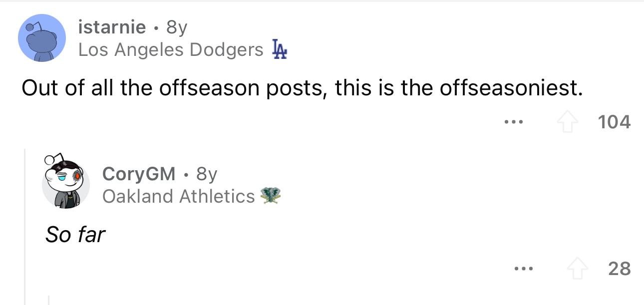Click the Los Angeles Dodgers flair text
The width and height of the screenshot is (644, 305).
point(171,49)
